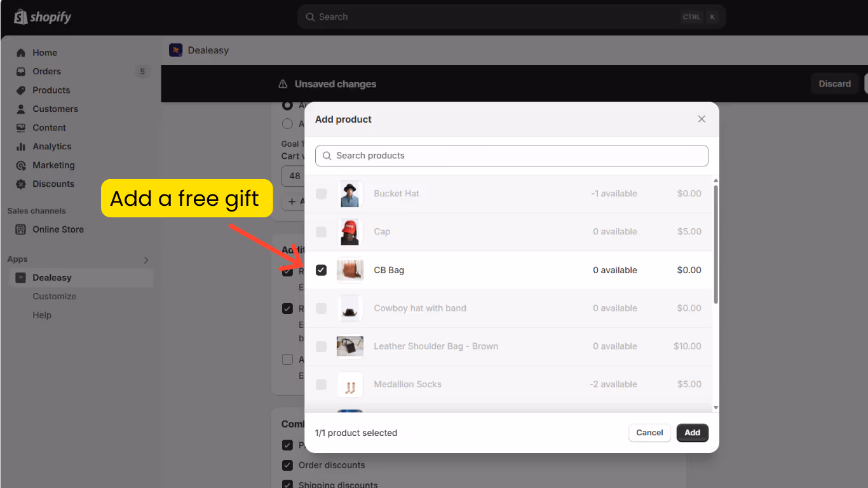Toggle the Leather Shoulder Bag - Brown checkbox
868x488 pixels.
(322, 346)
